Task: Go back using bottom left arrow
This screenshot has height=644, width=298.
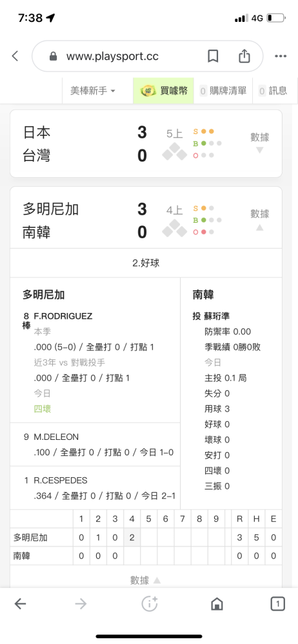Action: pyautogui.click(x=20, y=603)
